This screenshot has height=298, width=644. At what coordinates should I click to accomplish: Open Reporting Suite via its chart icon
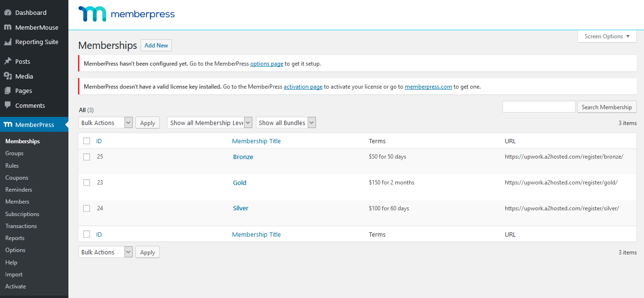pyautogui.click(x=8, y=42)
